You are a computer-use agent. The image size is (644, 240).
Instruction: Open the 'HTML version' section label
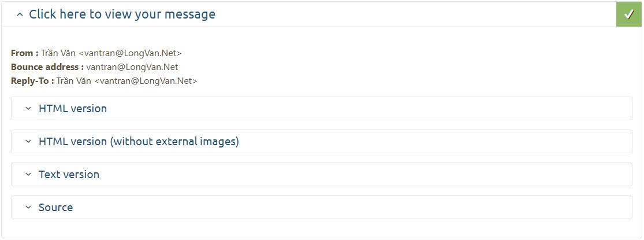73,109
